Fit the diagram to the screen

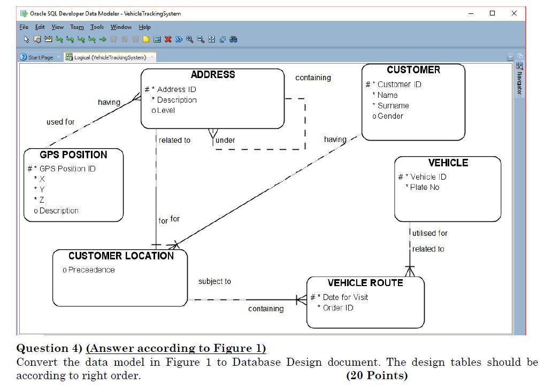pos(210,39)
